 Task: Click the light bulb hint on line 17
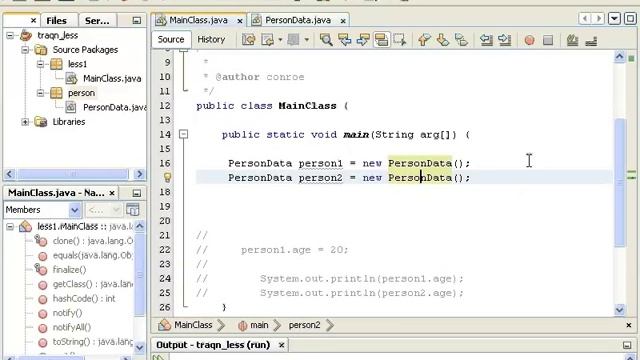(x=167, y=177)
